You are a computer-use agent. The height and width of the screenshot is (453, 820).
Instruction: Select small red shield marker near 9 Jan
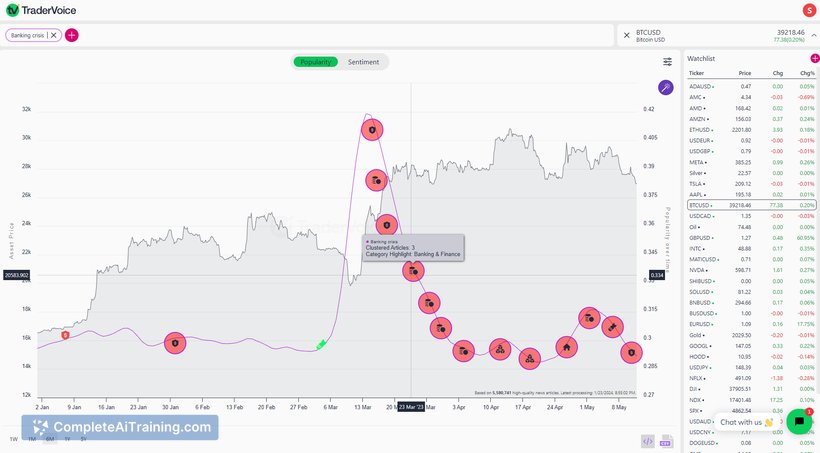[65, 335]
